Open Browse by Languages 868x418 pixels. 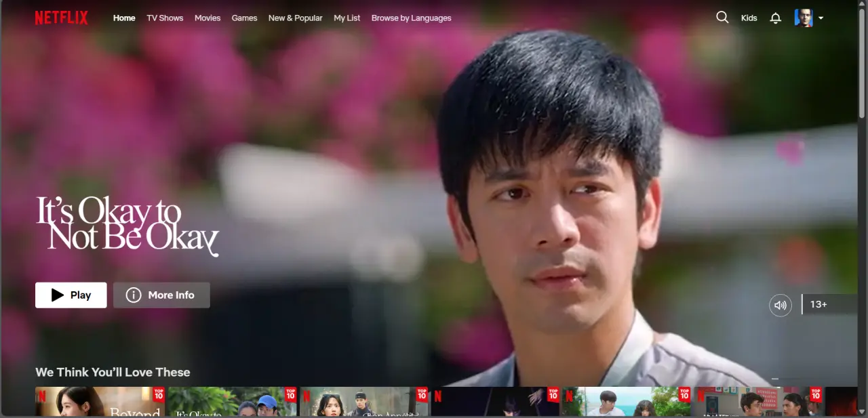(x=411, y=18)
